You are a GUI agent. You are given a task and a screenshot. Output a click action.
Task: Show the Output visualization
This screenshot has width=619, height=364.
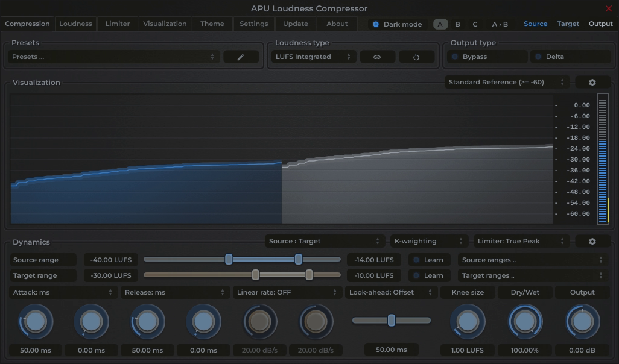(x=600, y=24)
